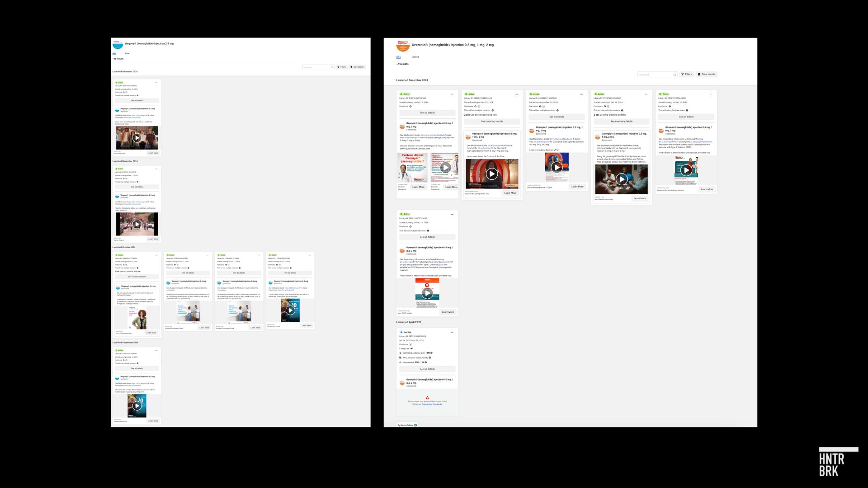
Task: Click the HNTR BRK watermark logo
Action: [838, 462]
